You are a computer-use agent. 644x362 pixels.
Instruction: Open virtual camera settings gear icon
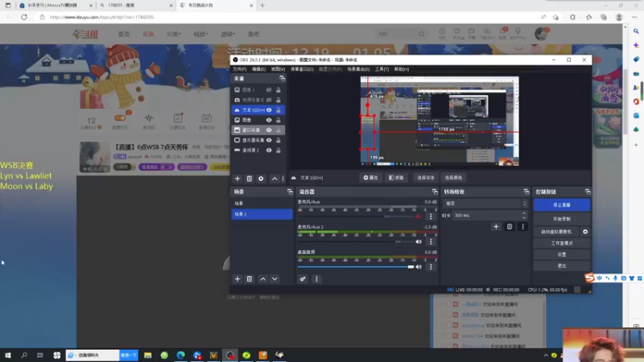[585, 232]
